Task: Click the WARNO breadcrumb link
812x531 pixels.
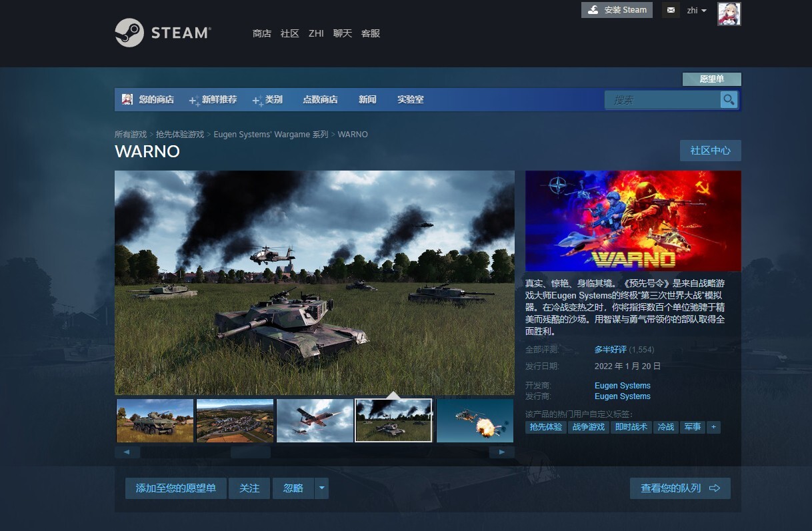Action: 353,135
